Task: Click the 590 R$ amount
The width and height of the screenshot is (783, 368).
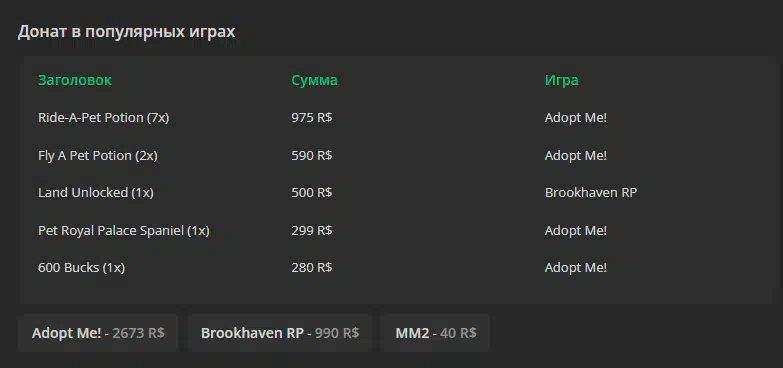Action: (312, 156)
